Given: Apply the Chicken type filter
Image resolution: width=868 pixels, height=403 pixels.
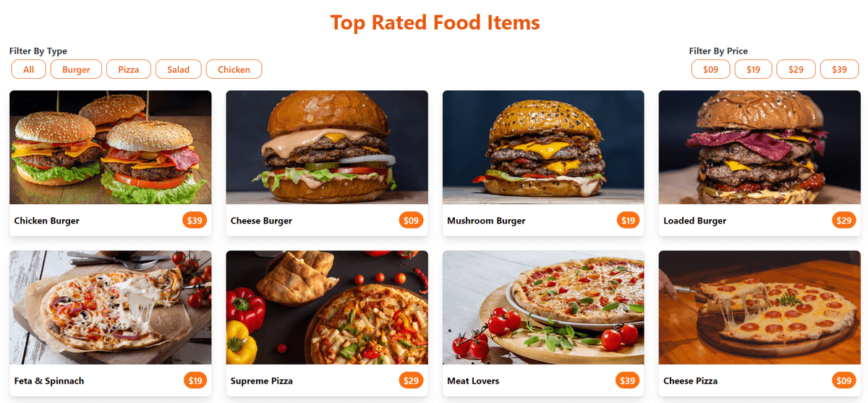Looking at the screenshot, I should (234, 69).
